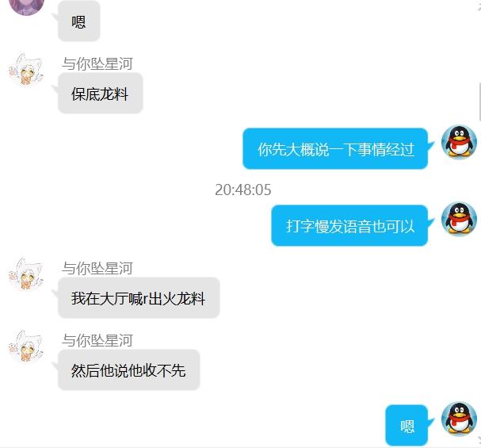Select the 保底龙料 message bubble
481x448 pixels.
101,94
